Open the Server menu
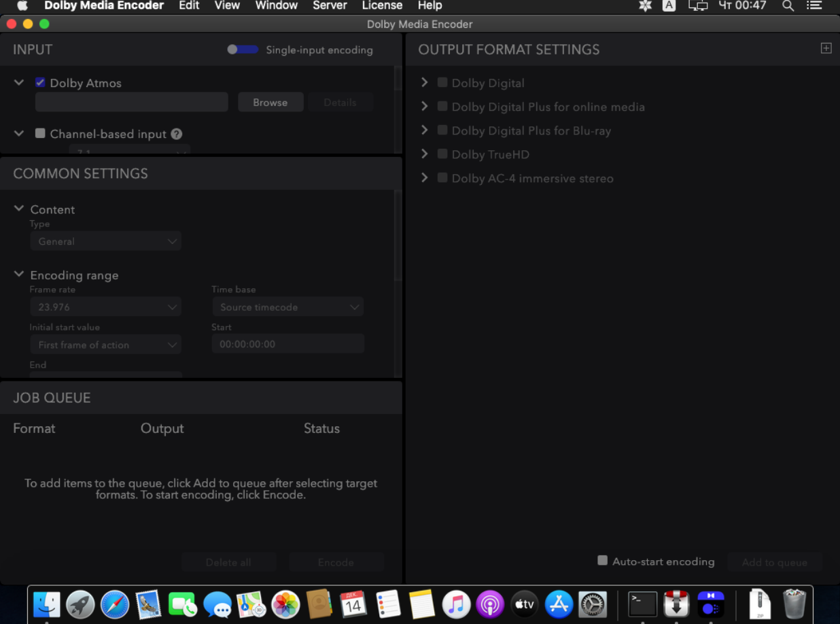 coord(330,5)
